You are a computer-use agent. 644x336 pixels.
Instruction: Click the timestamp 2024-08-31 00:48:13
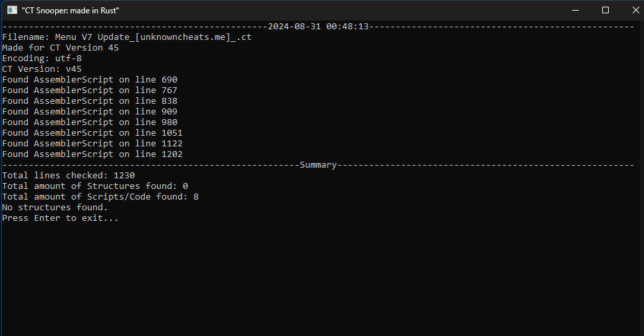[318, 27]
